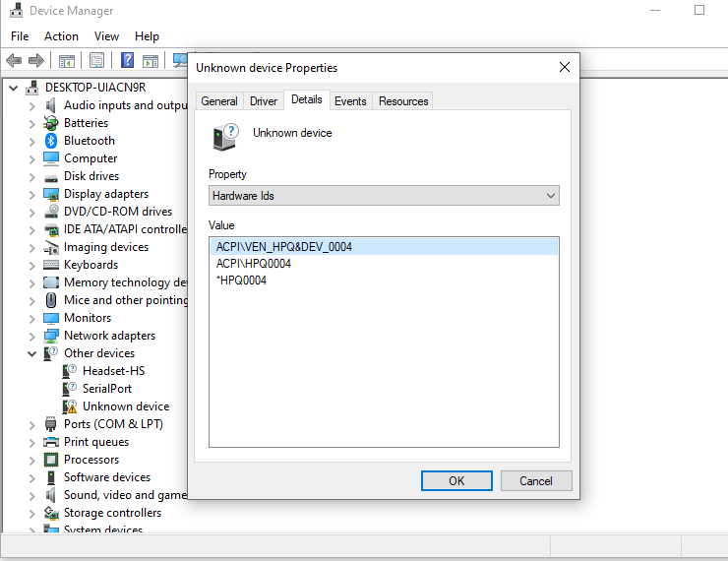Open the Help menu
Viewport: 728px width, 561px height.
(x=147, y=36)
